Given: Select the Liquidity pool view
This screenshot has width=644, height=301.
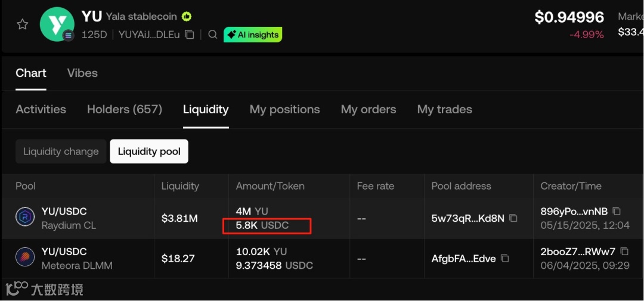Looking at the screenshot, I should (x=149, y=151).
